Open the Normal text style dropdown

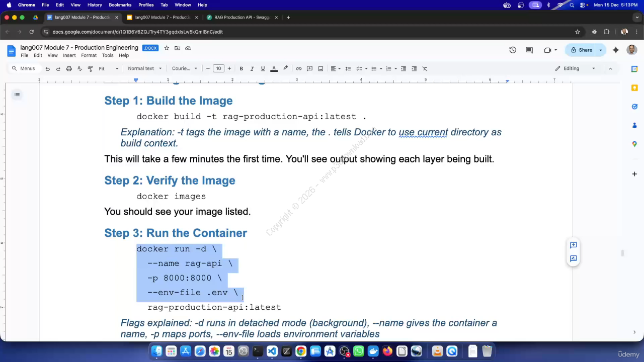144,68
